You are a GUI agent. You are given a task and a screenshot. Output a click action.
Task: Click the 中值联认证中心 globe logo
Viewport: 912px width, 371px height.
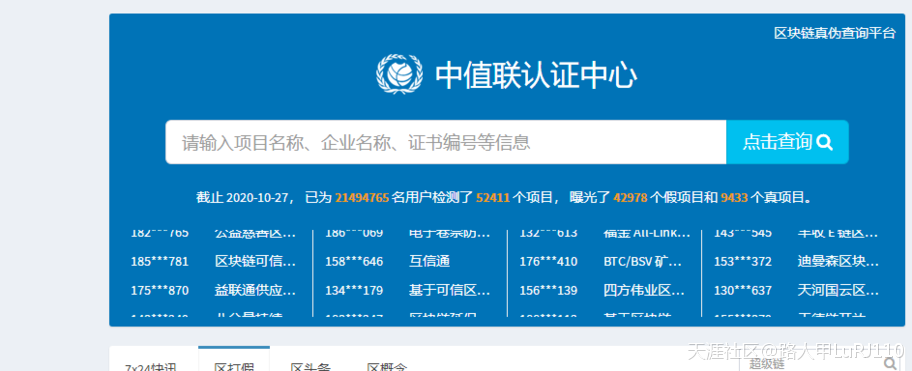399,73
